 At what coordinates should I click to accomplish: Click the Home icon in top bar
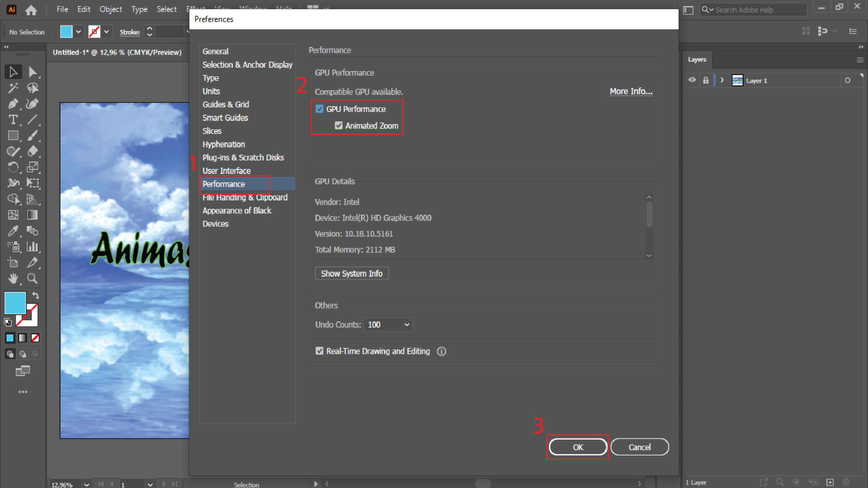(31, 10)
